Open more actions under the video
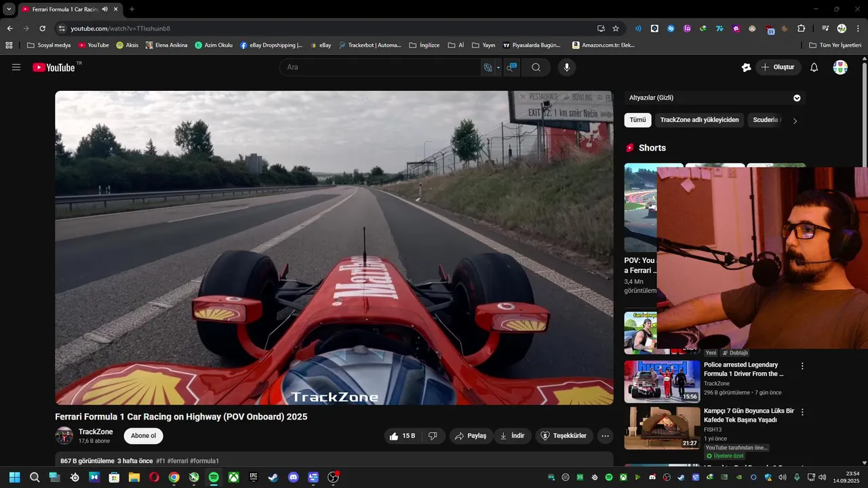 point(606,436)
